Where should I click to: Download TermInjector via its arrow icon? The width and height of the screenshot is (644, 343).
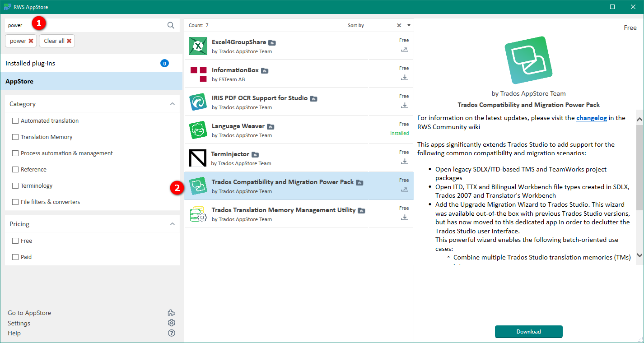click(x=405, y=161)
